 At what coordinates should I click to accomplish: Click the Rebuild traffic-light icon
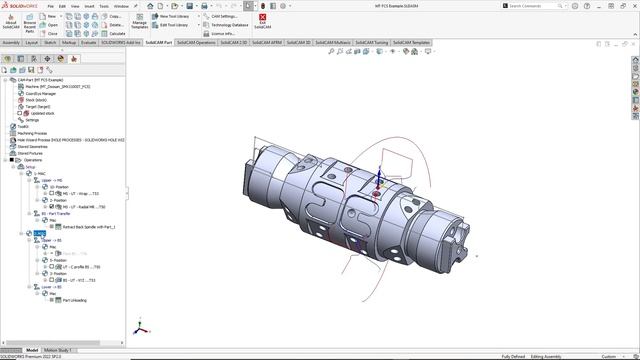point(263,6)
